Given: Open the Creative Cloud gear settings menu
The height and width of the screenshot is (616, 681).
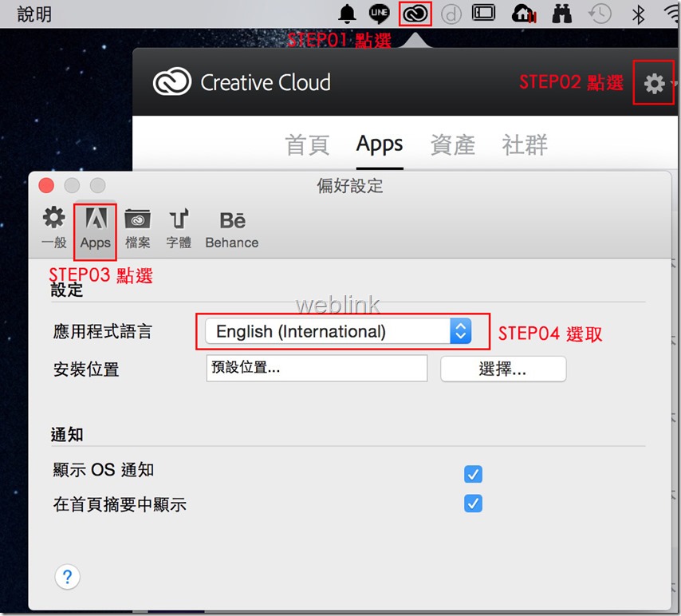Looking at the screenshot, I should tap(654, 84).
